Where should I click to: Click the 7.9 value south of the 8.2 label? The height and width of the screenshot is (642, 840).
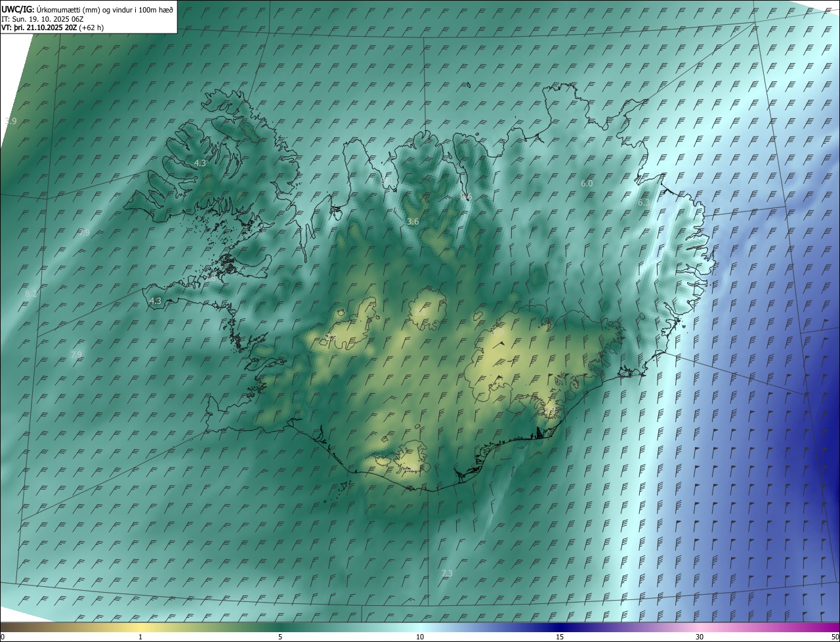click(x=76, y=354)
